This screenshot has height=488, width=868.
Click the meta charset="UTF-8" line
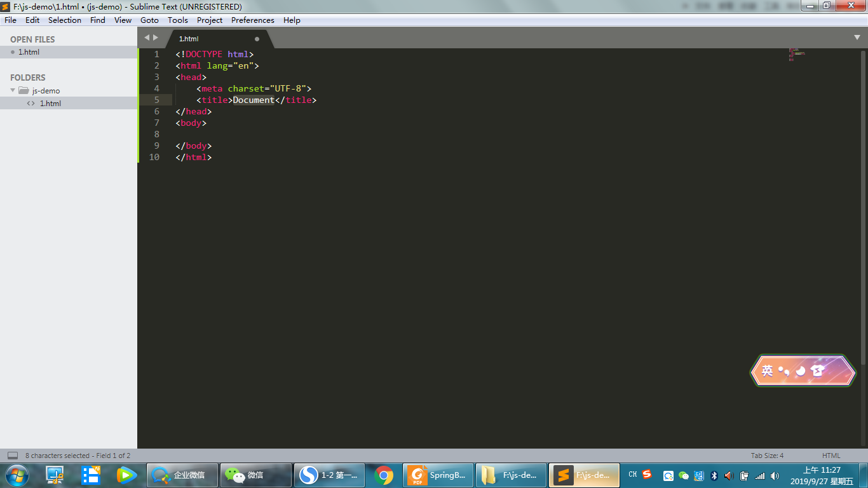point(254,88)
